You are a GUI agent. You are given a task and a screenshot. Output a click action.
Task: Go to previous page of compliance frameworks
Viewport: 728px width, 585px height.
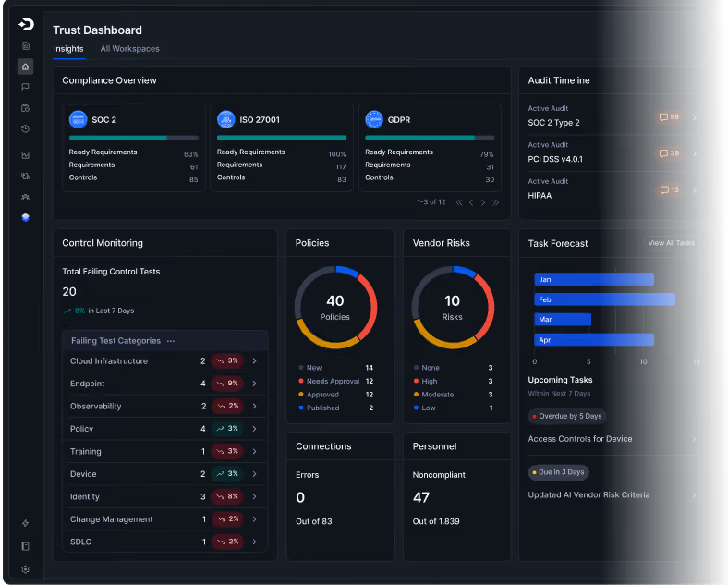point(471,202)
